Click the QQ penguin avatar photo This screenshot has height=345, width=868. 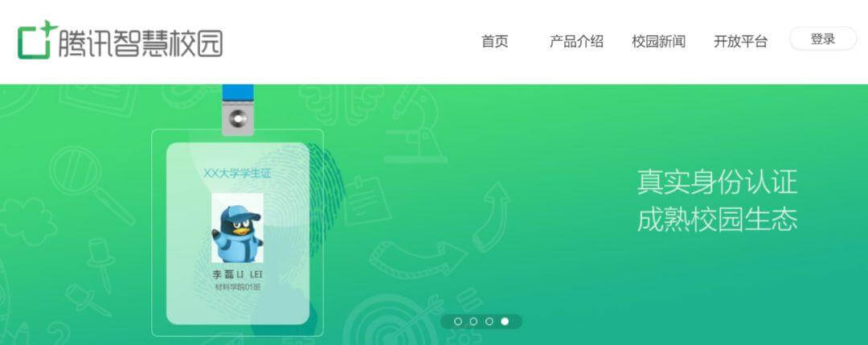click(x=237, y=228)
